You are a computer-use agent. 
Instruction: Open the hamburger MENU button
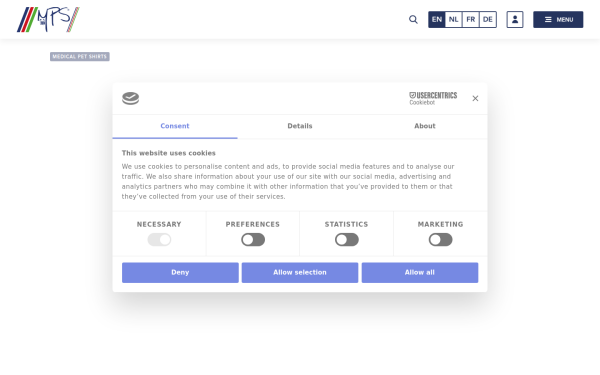(x=558, y=20)
